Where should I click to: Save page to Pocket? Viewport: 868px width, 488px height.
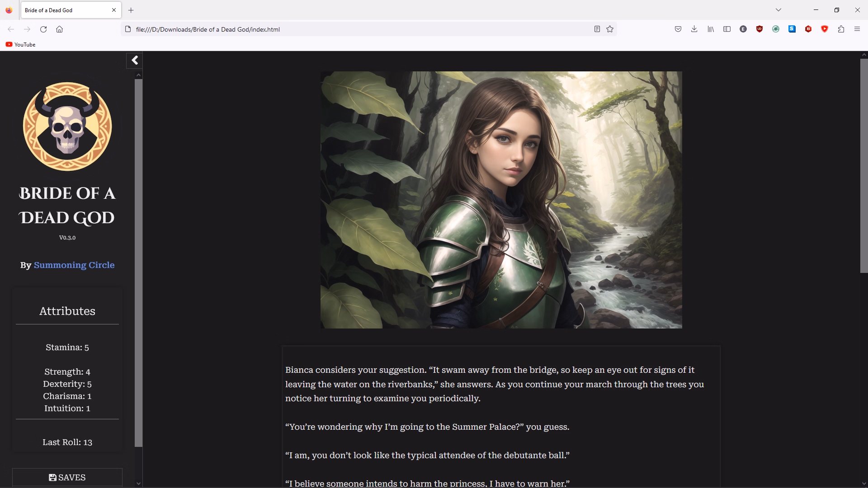coord(678,29)
